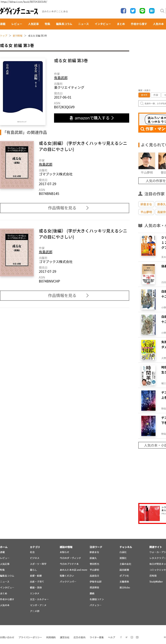The image size is (166, 644).
Task: Click the amazonで購入する button
Action: point(92,118)
